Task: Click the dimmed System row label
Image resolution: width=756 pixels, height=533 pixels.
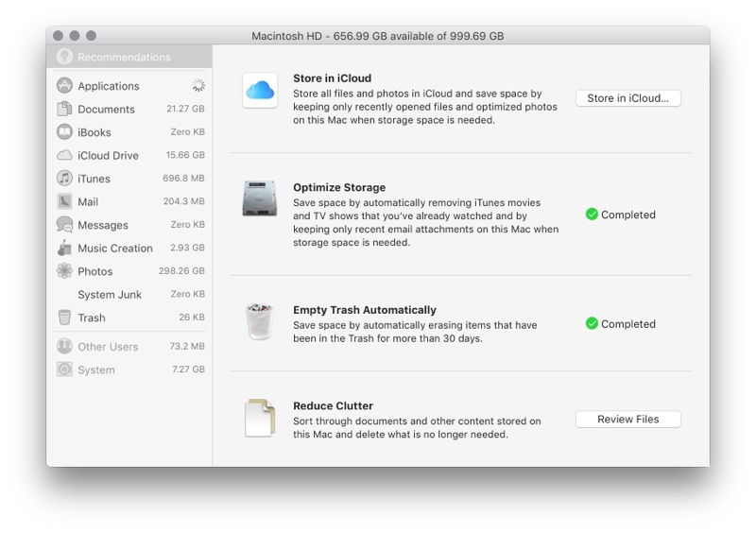Action: [96, 370]
